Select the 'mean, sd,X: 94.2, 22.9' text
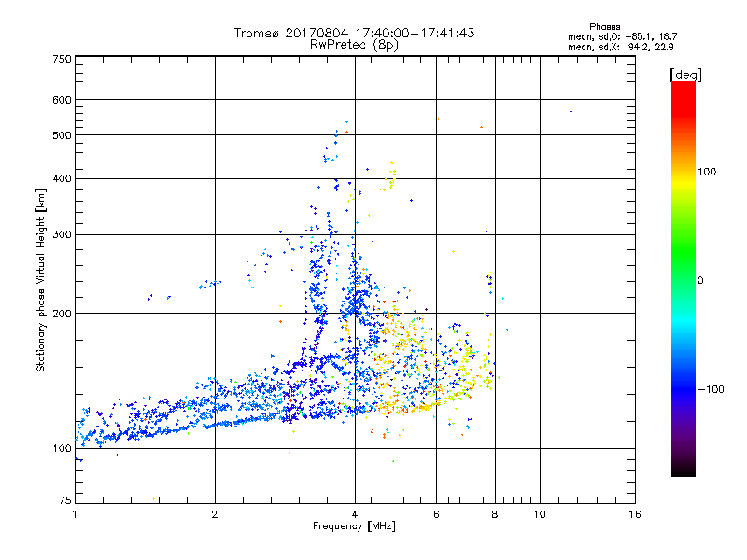 coord(620,48)
